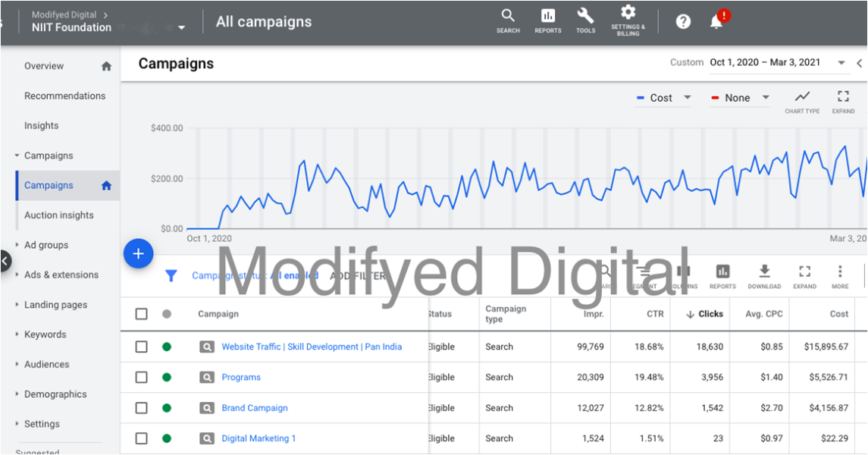Open the Brand Campaign link
Screen dimensions: 868x455
point(255,408)
